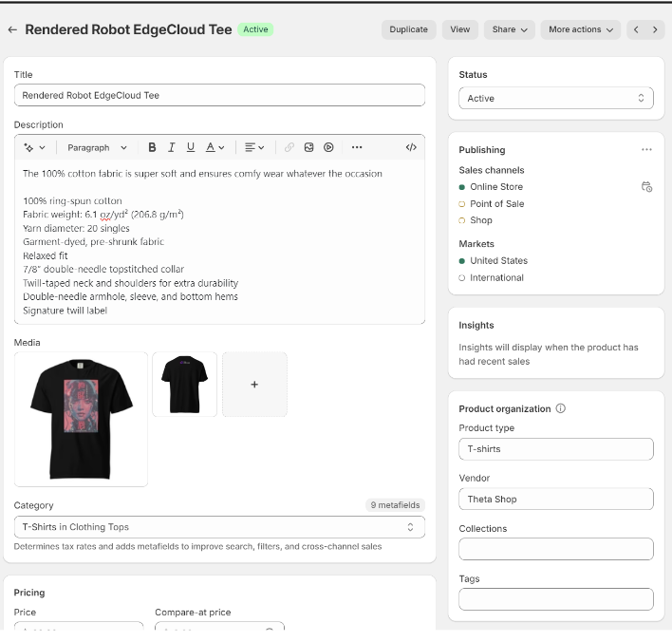The width and height of the screenshot is (672, 642).
Task: Click the insert video icon
Action: click(328, 147)
